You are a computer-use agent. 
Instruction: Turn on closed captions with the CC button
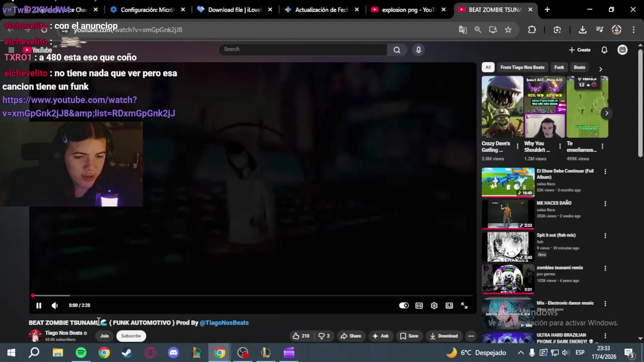coord(419,305)
